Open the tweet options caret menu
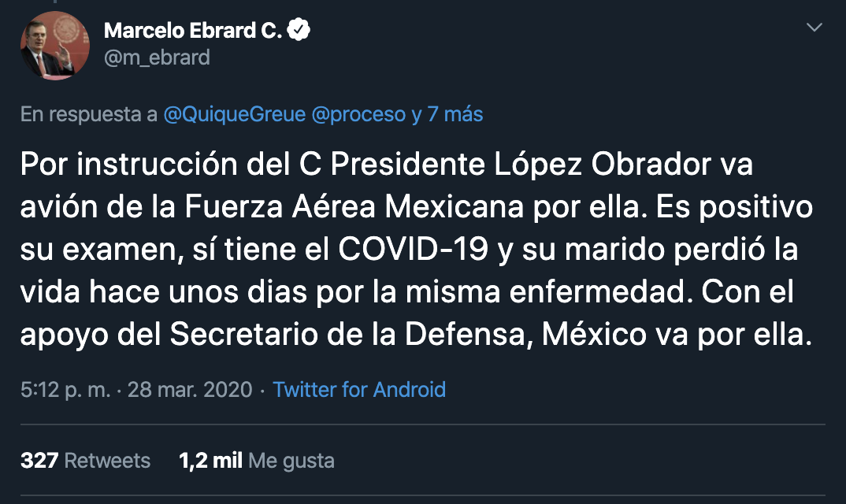Image resolution: width=846 pixels, height=504 pixels. point(816,25)
